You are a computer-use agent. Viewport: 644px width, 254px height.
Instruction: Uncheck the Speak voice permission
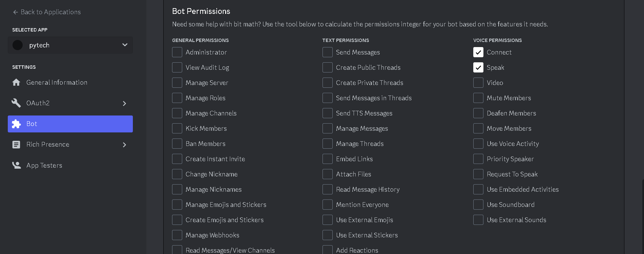coord(478,67)
